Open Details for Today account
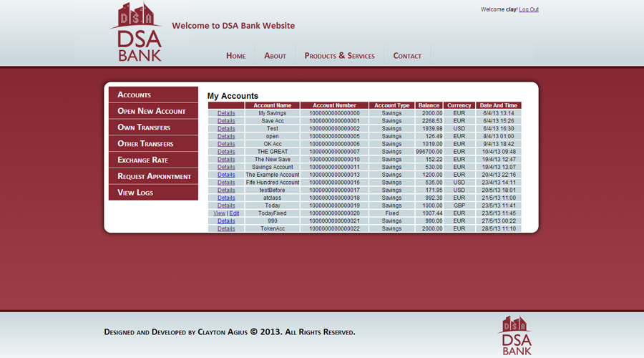The image size is (644, 358). click(x=226, y=205)
